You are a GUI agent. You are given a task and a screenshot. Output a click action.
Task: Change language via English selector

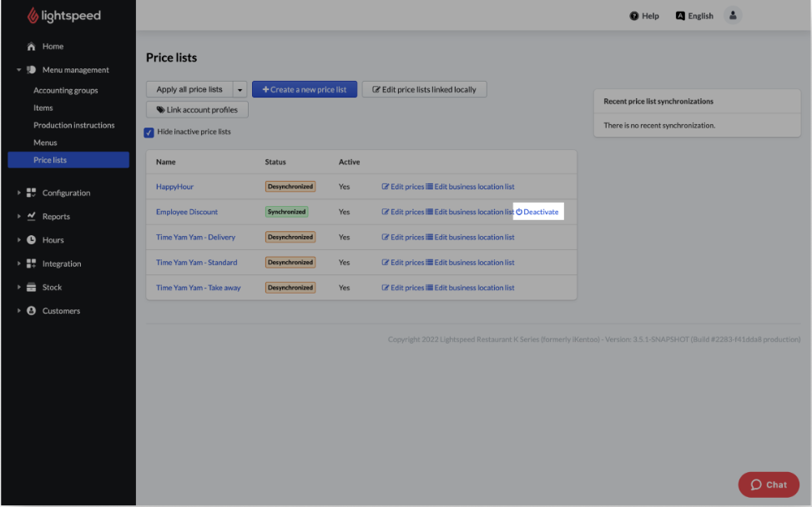694,16
